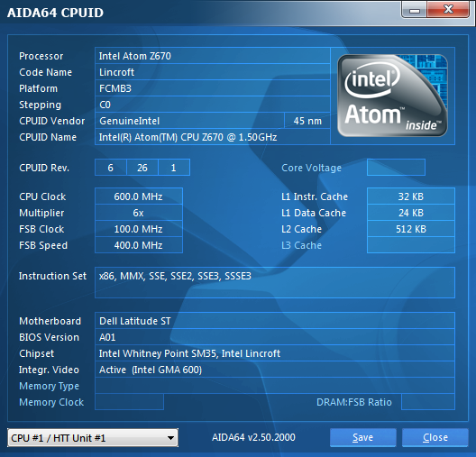Click the Memory Type label
The width and height of the screenshot is (476, 457).
tap(49, 386)
